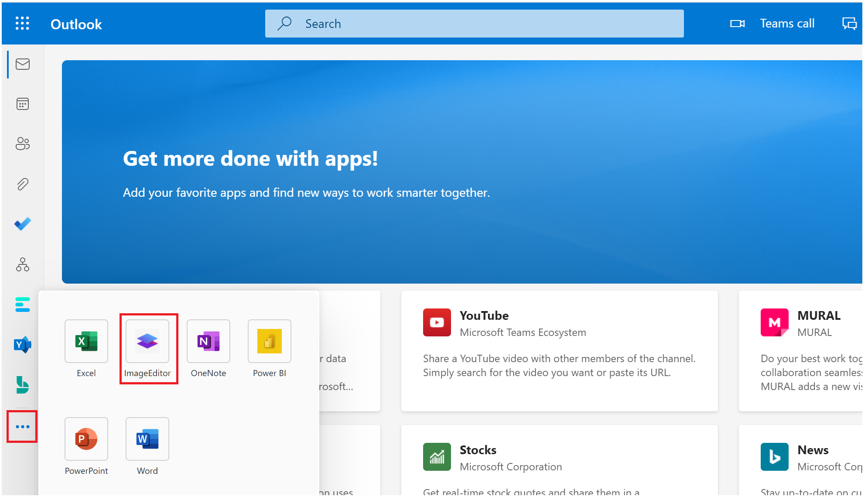Click the search magnifier icon
The height and width of the screenshot is (500, 868).
[284, 23]
